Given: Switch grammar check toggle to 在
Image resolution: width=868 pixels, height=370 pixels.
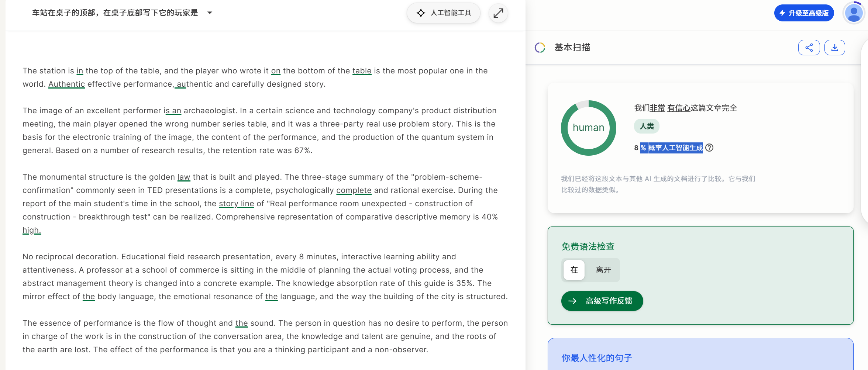Looking at the screenshot, I should click(574, 270).
